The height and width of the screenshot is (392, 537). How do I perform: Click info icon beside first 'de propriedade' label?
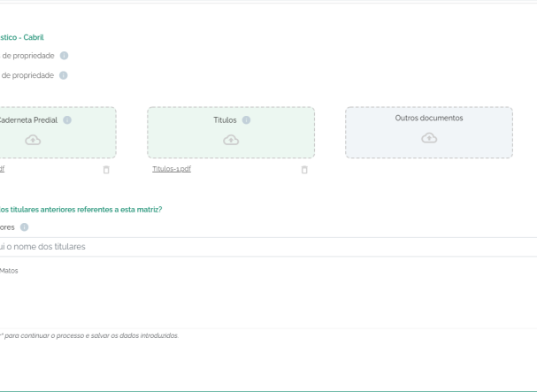(65, 56)
